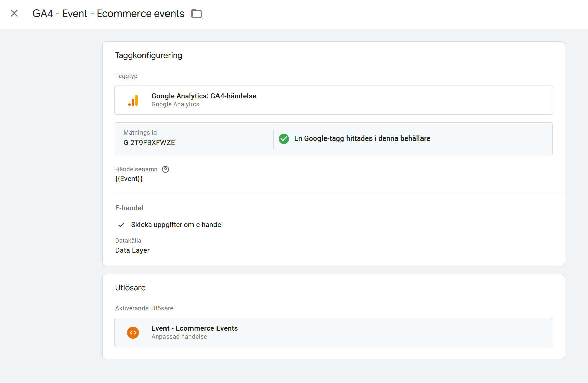Click the Datakälla label
Image resolution: width=588 pixels, height=383 pixels.
[128, 241]
